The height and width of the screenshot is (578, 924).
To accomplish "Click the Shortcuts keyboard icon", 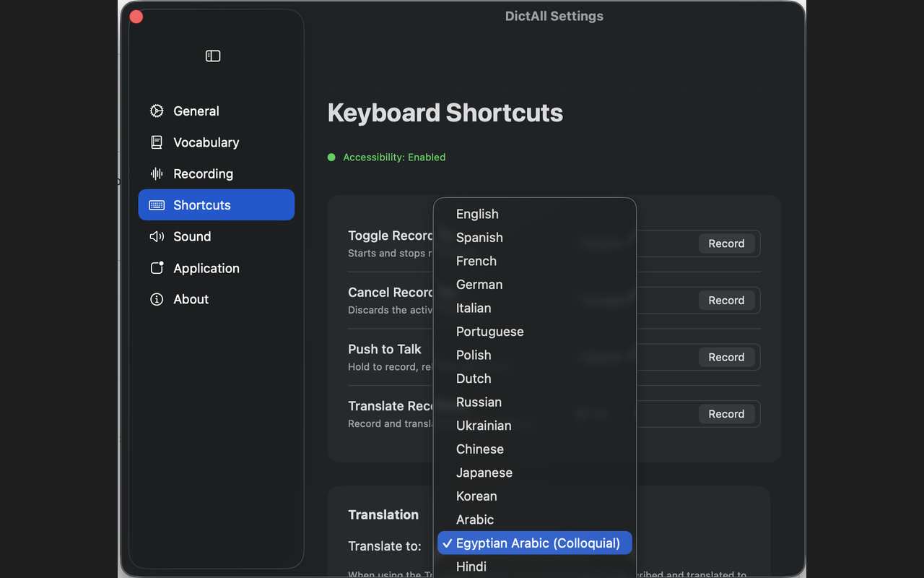I will (x=157, y=205).
